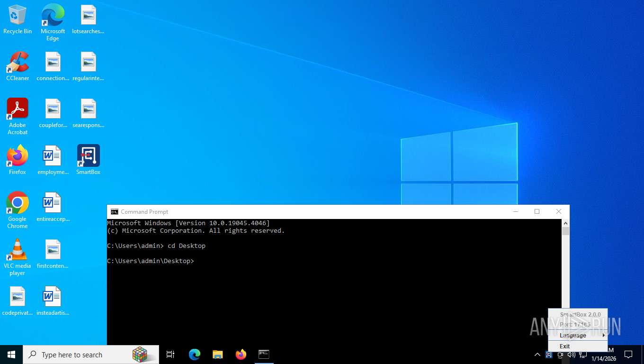Select the Adobe Acrobat desktop shortcut

coord(18,117)
